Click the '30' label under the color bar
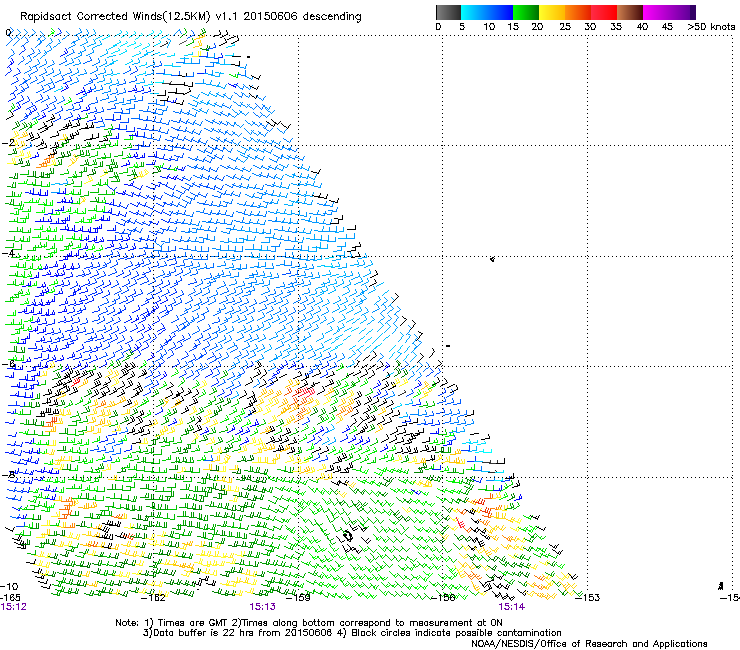 pyautogui.click(x=590, y=26)
